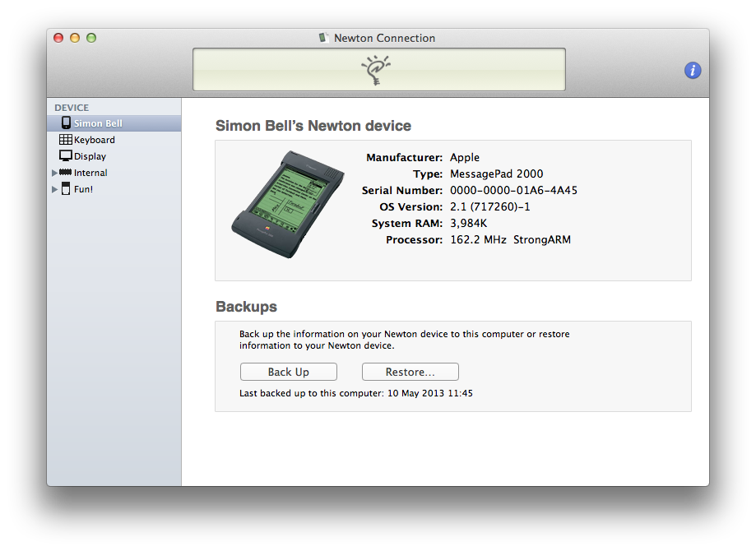Click the "Manufacturer:" label

(x=405, y=158)
